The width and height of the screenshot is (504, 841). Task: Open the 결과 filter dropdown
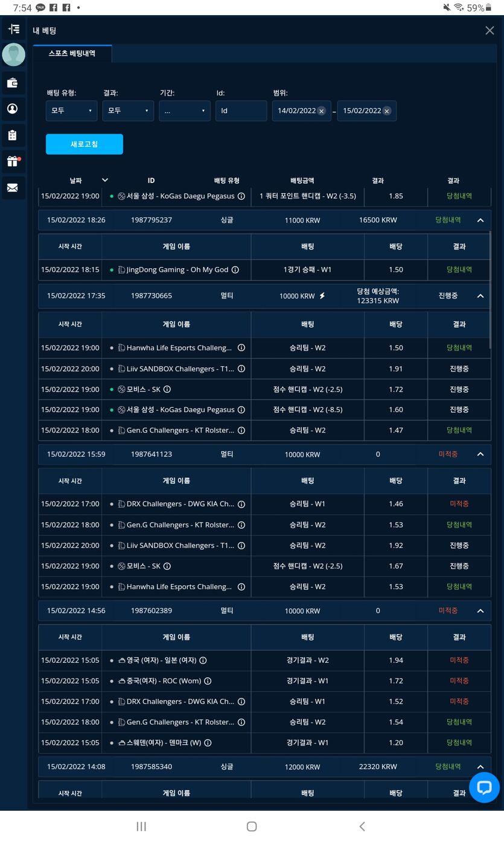[x=128, y=111]
